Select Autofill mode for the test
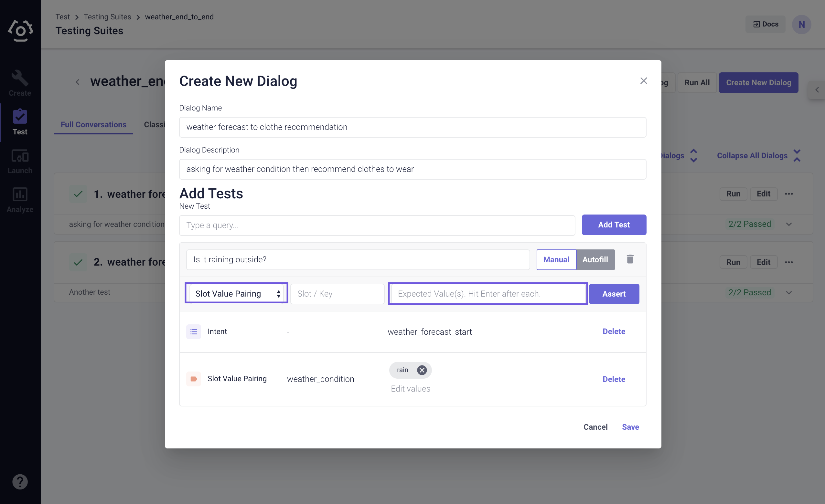The height and width of the screenshot is (504, 825). pyautogui.click(x=595, y=259)
